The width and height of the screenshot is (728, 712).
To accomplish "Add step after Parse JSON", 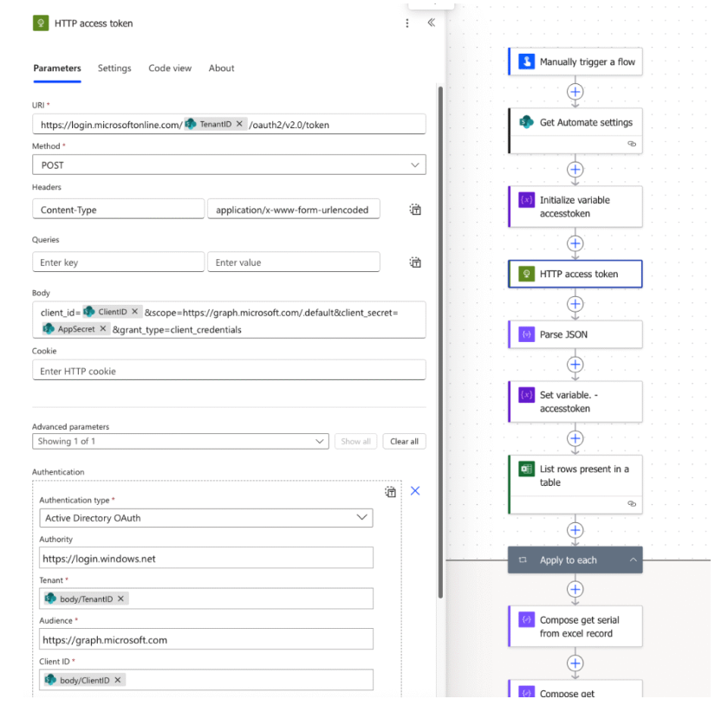I will [x=575, y=365].
